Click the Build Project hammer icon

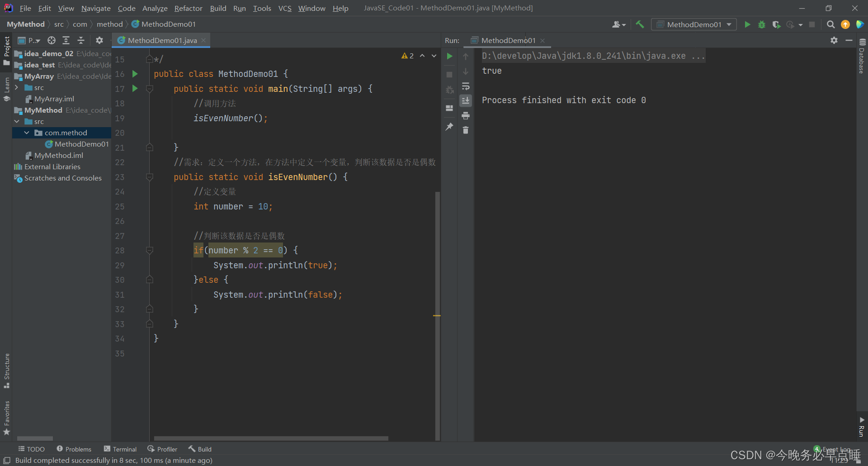(640, 24)
